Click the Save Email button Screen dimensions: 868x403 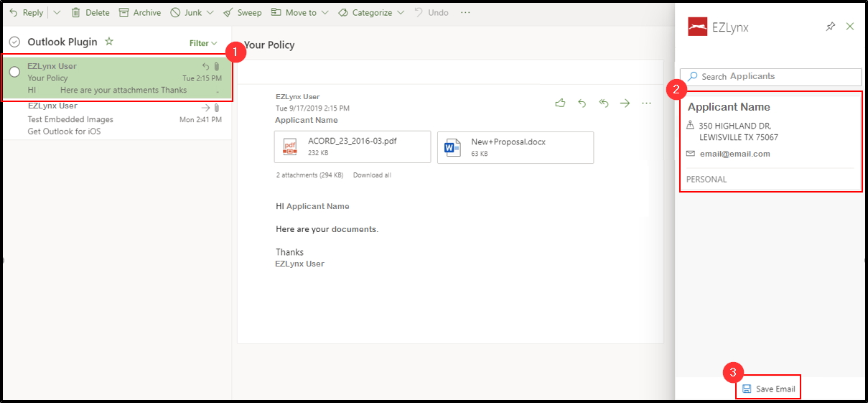pyautogui.click(x=768, y=389)
